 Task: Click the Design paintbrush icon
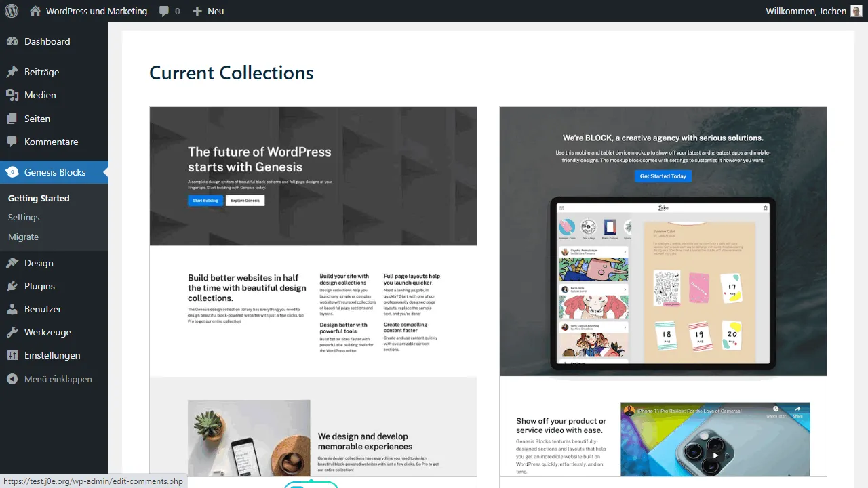coord(12,263)
